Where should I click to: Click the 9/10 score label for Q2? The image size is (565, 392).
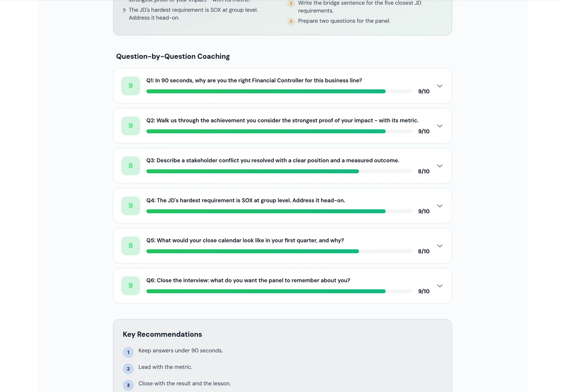(x=424, y=131)
